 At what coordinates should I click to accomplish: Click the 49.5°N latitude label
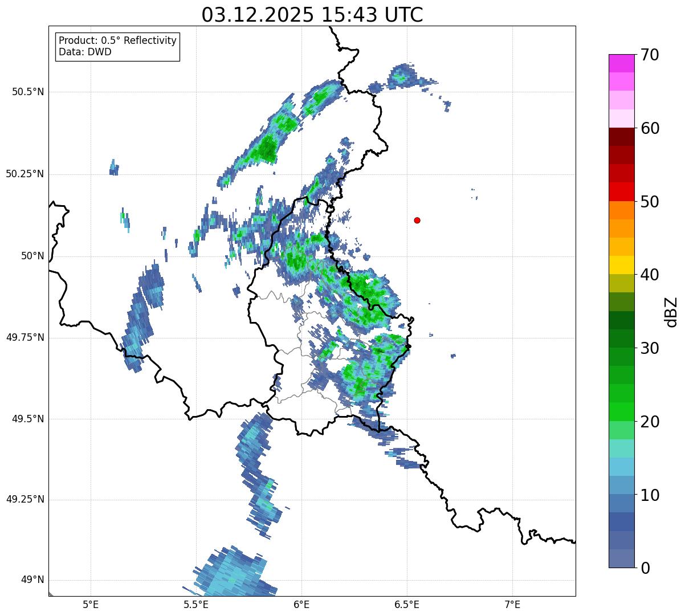click(28, 419)
